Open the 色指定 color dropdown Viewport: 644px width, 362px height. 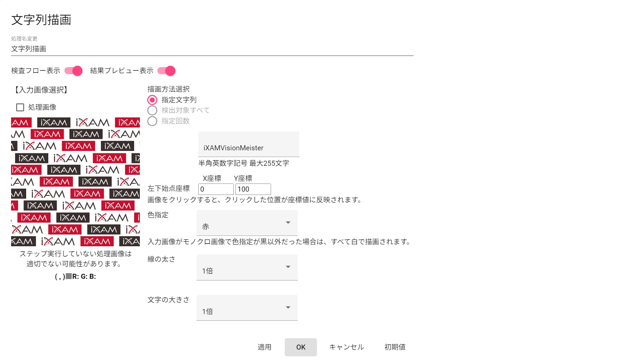[247, 223]
